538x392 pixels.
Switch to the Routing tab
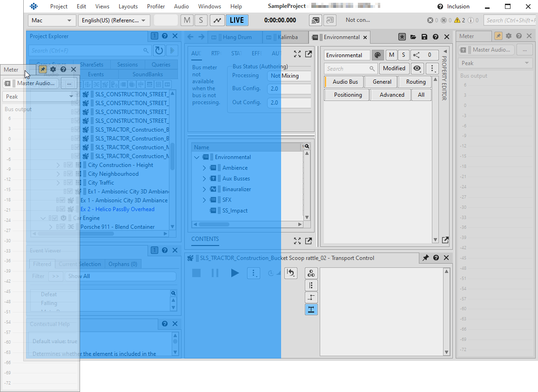pyautogui.click(x=416, y=82)
